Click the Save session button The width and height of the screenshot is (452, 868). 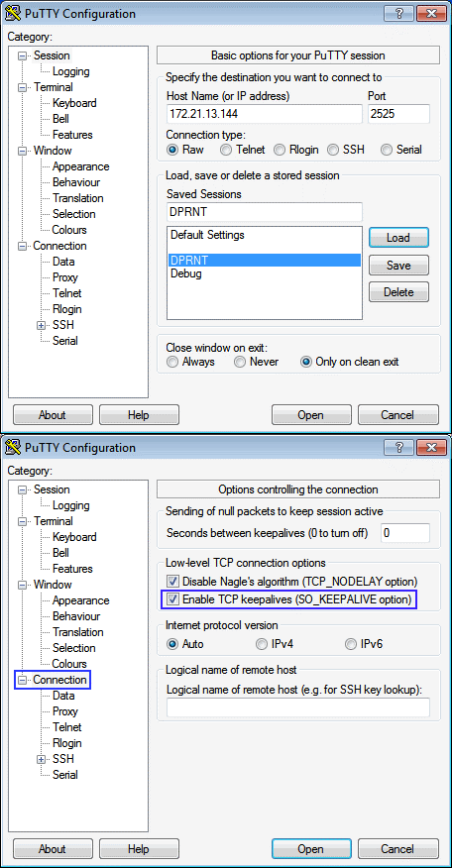coord(398,266)
